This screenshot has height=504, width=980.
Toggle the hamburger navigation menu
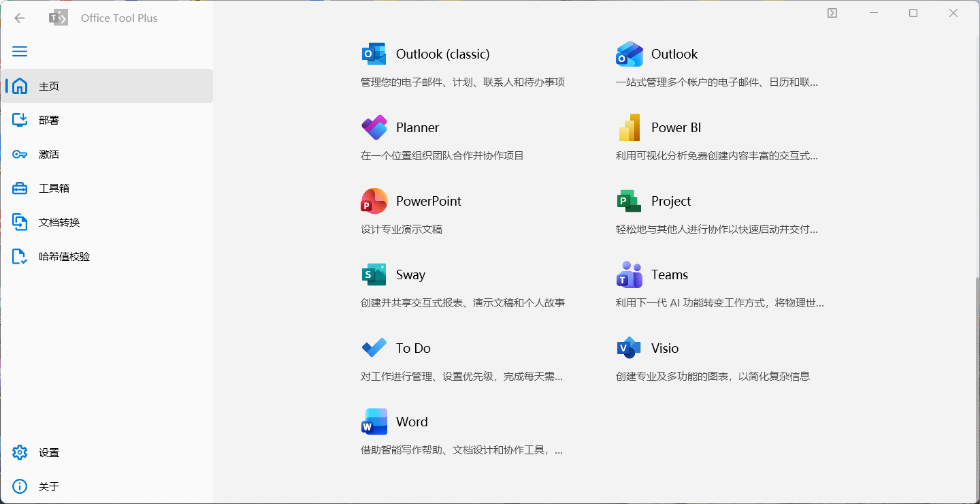(x=20, y=52)
